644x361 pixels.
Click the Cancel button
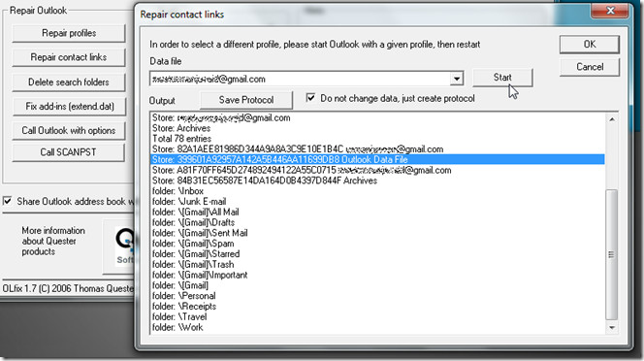[x=589, y=67]
